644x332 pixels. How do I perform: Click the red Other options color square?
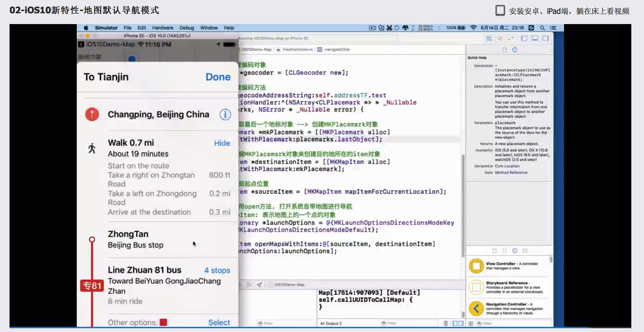click(x=163, y=322)
